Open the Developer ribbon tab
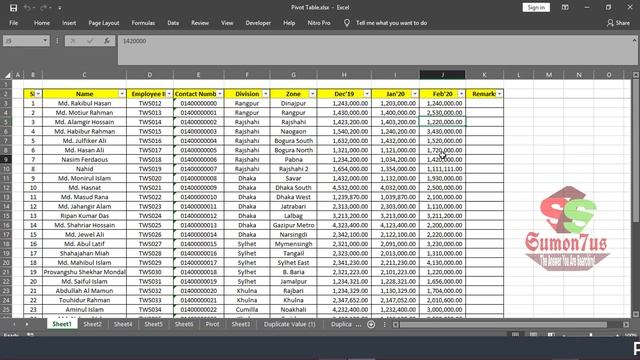This screenshot has height=360, width=640. click(258, 23)
